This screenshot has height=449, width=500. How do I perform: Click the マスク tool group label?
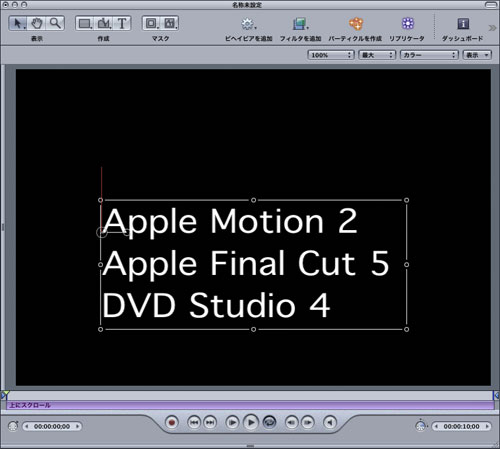click(160, 39)
